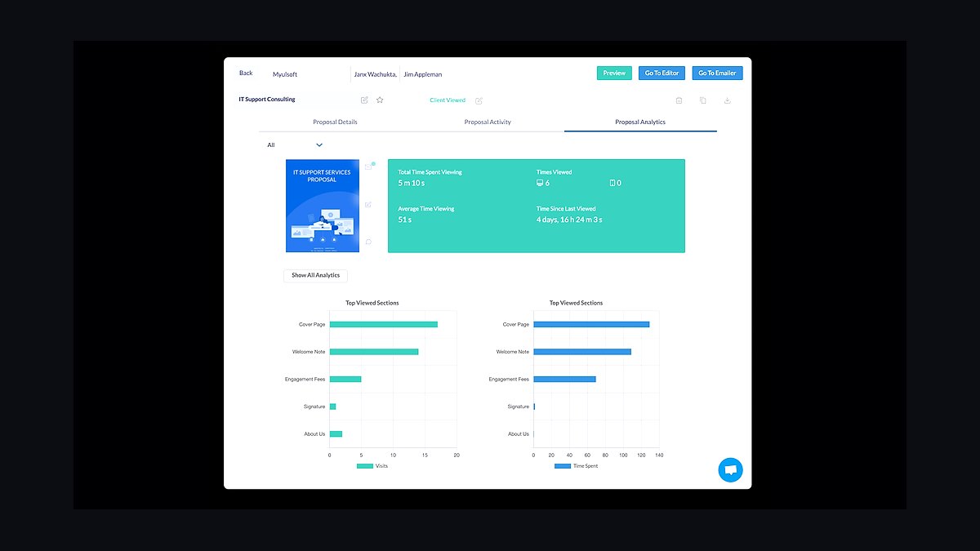Click the Cover Page bar in Visits chart

point(384,324)
